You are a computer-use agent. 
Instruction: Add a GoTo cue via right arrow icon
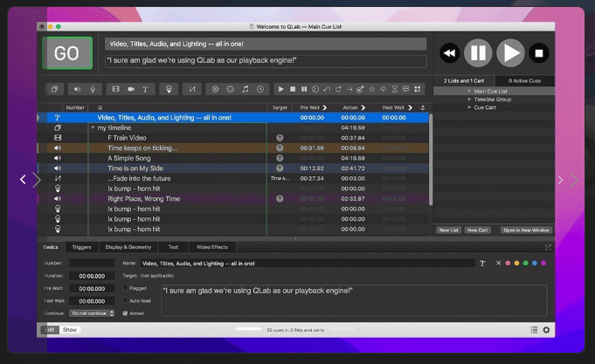pos(349,89)
